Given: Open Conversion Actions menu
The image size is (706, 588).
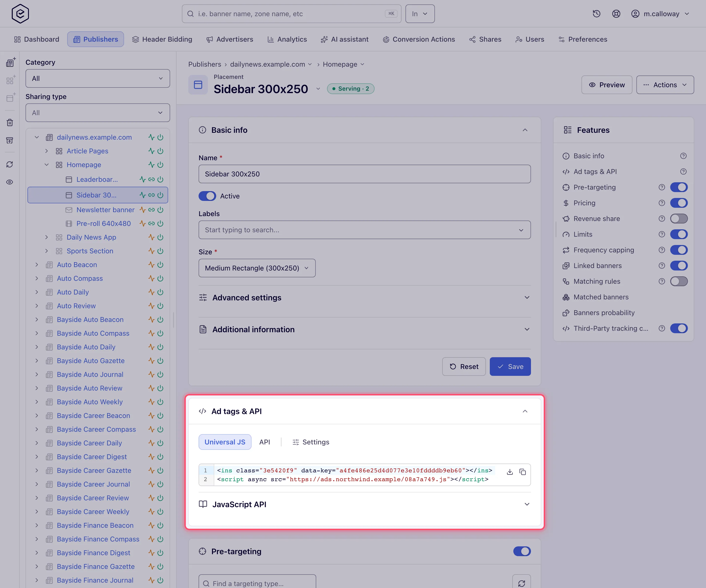Looking at the screenshot, I should (x=418, y=39).
